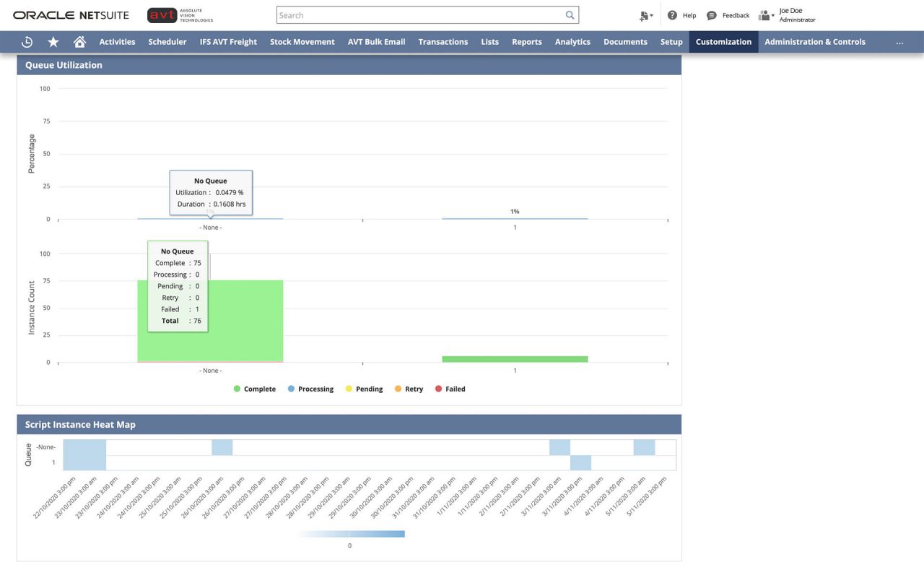This screenshot has width=924, height=578.
Task: Open Feedback via the speech bubble icon
Action: 712,14
